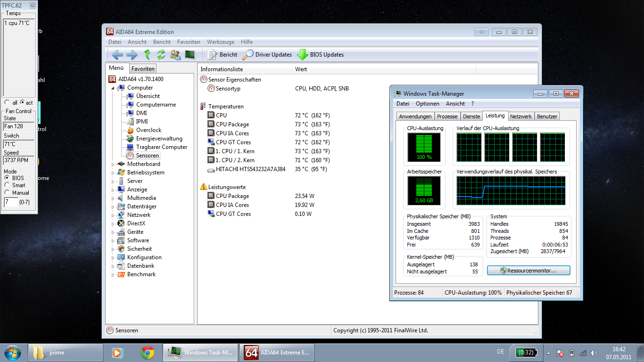Image resolution: width=644 pixels, height=362 pixels.
Task: Click the Back arrow in AIDA64 toolbar
Action: point(117,55)
